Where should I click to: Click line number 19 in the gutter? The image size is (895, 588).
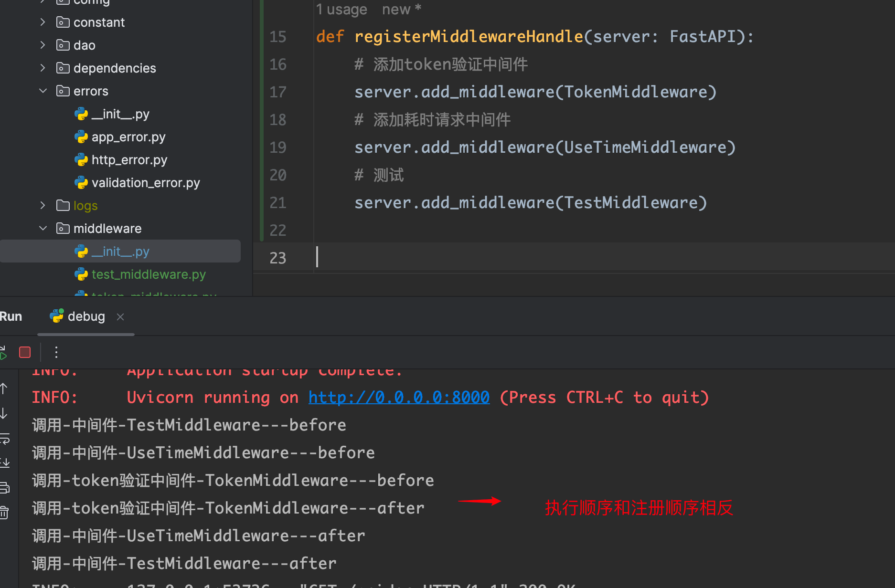tap(277, 147)
